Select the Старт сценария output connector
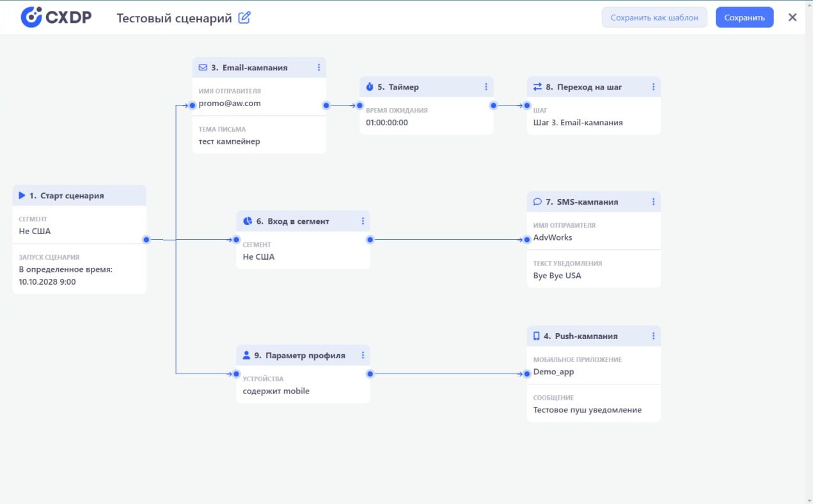This screenshot has height=504, width=813. click(x=146, y=239)
